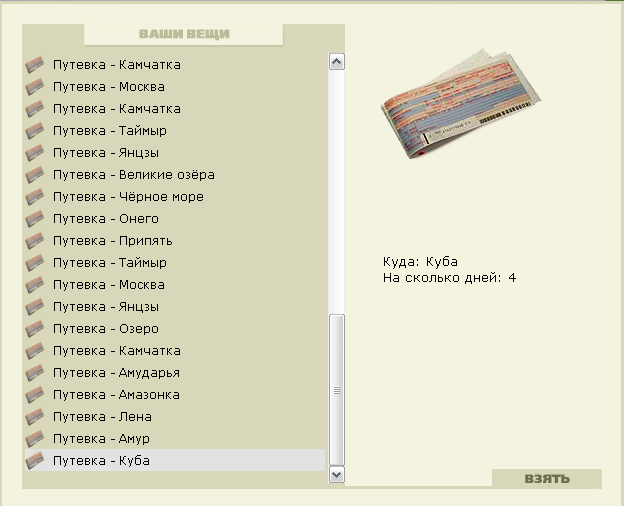Viewport: 624px width, 506px height.
Task: Select the ticket icon next to Путевка - Озеро
Action: pos(35,329)
